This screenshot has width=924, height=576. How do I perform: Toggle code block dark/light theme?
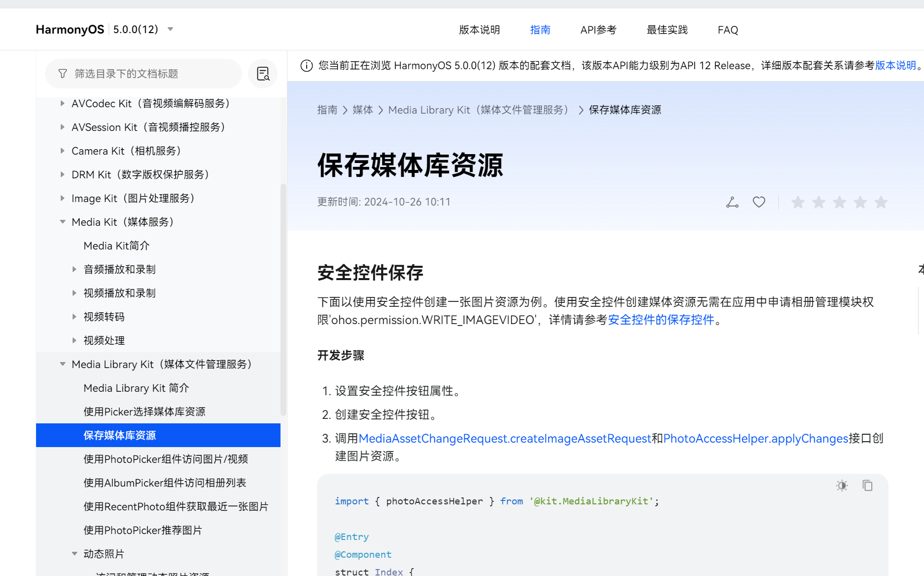pos(842,486)
